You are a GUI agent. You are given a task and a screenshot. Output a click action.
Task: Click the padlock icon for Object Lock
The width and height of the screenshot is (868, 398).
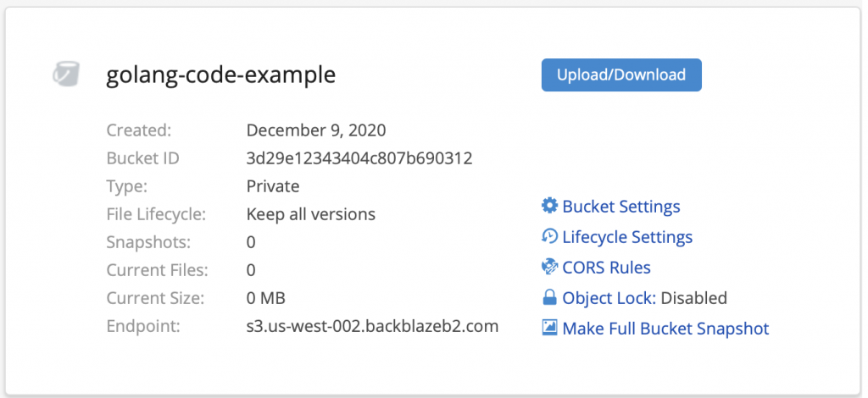pos(549,297)
